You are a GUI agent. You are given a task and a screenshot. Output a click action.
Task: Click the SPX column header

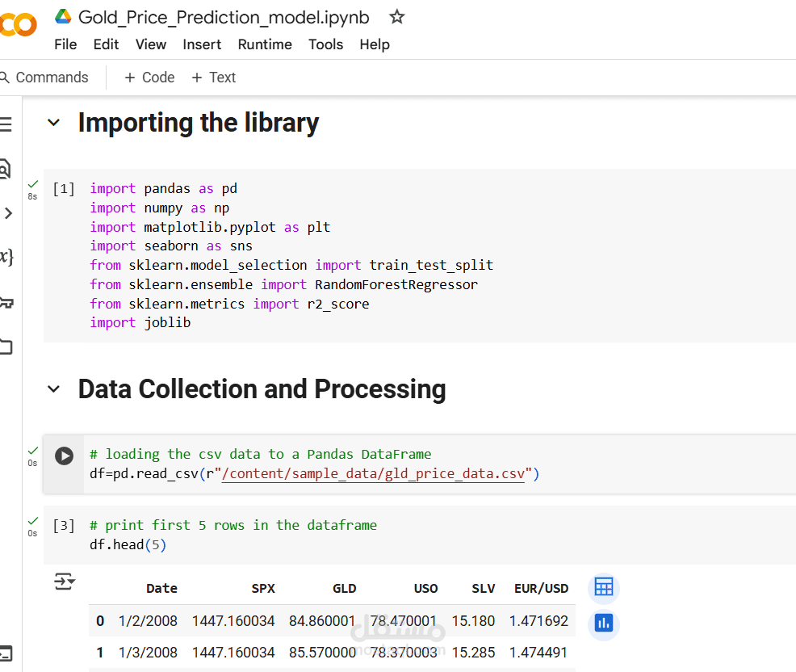[x=263, y=588]
